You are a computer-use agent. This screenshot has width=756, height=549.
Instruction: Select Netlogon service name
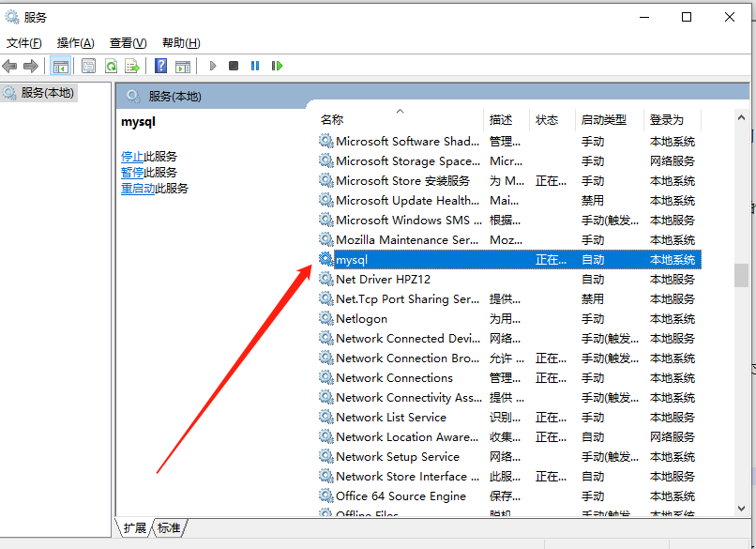[362, 319]
